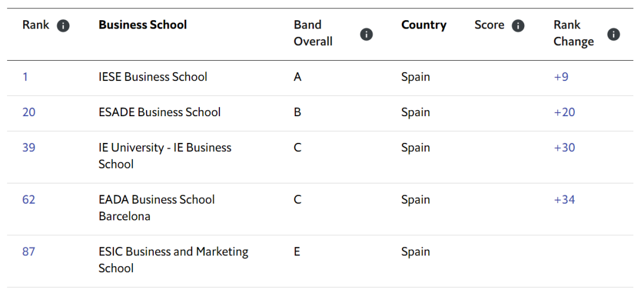Click the info icon beside Score header

point(518,26)
